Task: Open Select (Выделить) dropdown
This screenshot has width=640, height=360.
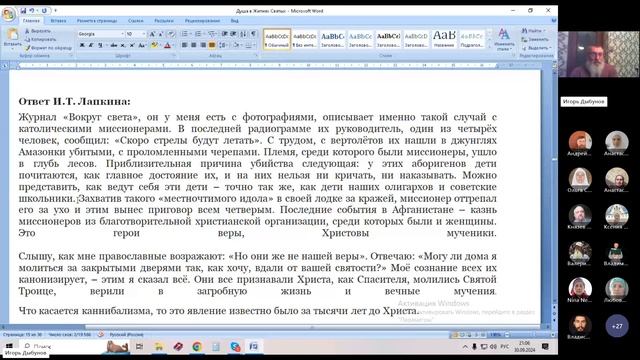Action: (x=536, y=48)
